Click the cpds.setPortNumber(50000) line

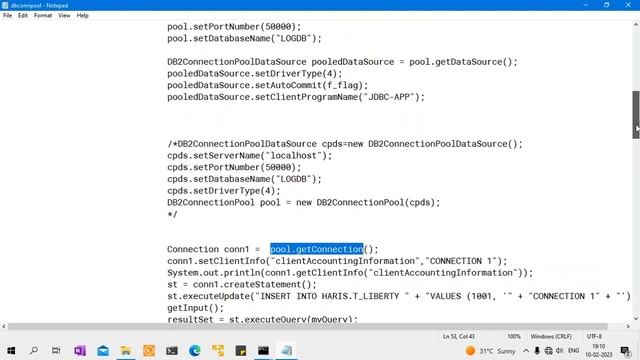[x=234, y=167]
